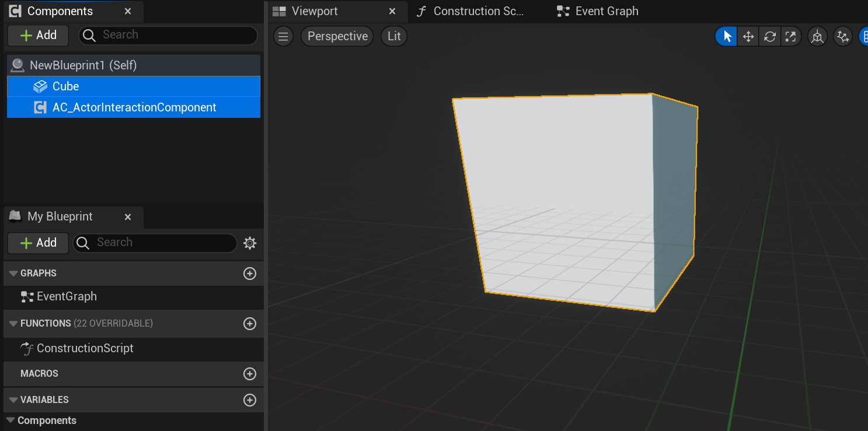Collapse the GRAPHS section
The image size is (868, 431).
tap(13, 274)
